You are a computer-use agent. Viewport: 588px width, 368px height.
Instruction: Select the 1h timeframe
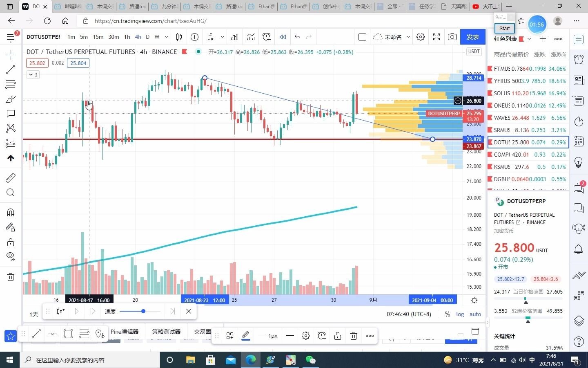point(127,37)
